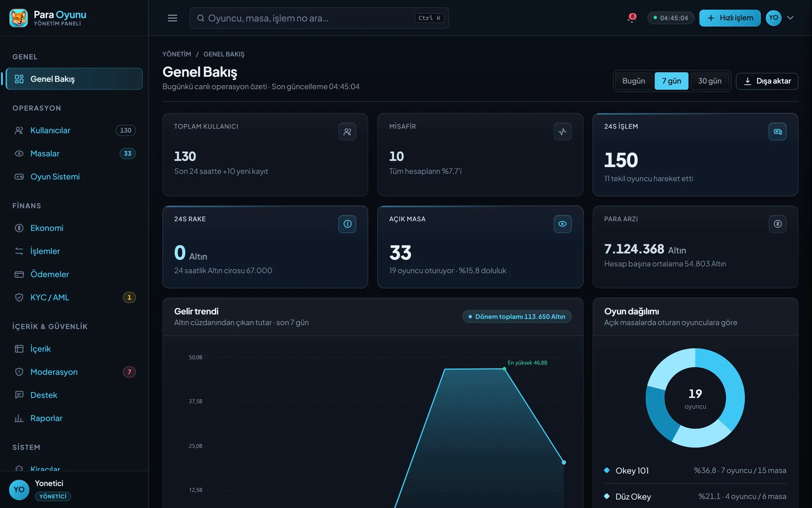This screenshot has height=508, width=812.
Task: Go to Destek
Action: coord(74,395)
